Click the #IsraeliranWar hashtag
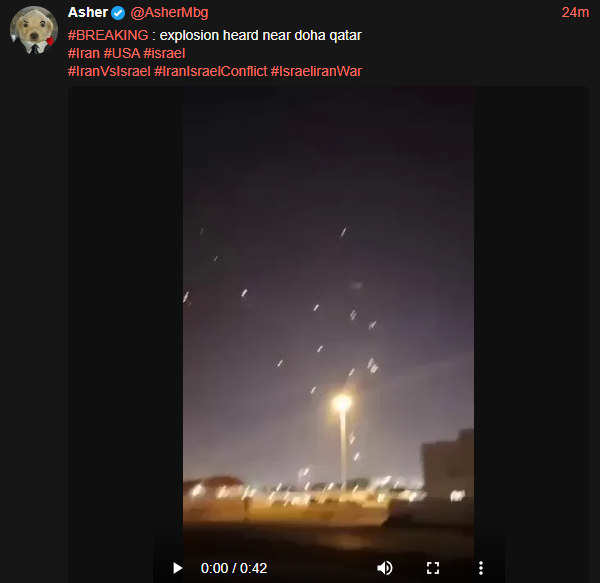 click(316, 71)
